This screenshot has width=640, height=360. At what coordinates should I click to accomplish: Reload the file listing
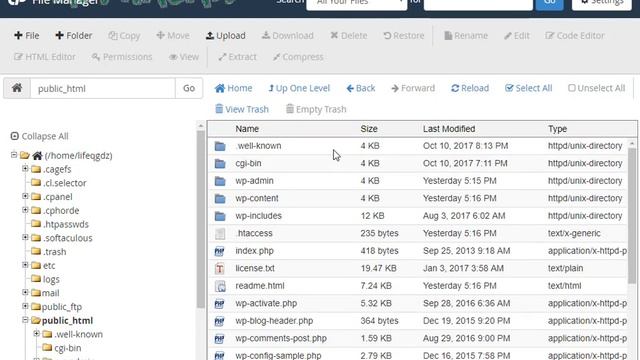click(x=470, y=88)
